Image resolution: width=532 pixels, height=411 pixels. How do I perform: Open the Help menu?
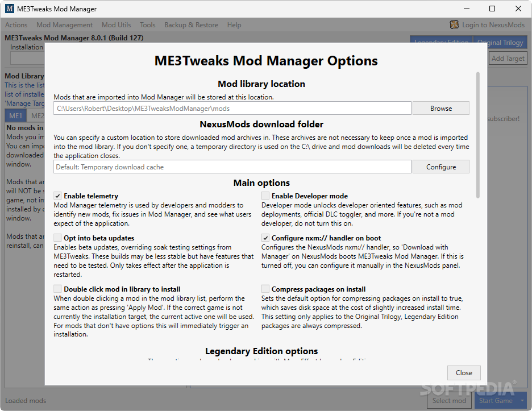(x=234, y=25)
